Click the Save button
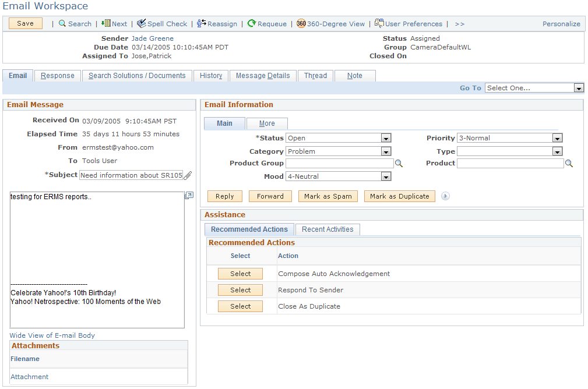588x389 pixels. click(x=26, y=23)
